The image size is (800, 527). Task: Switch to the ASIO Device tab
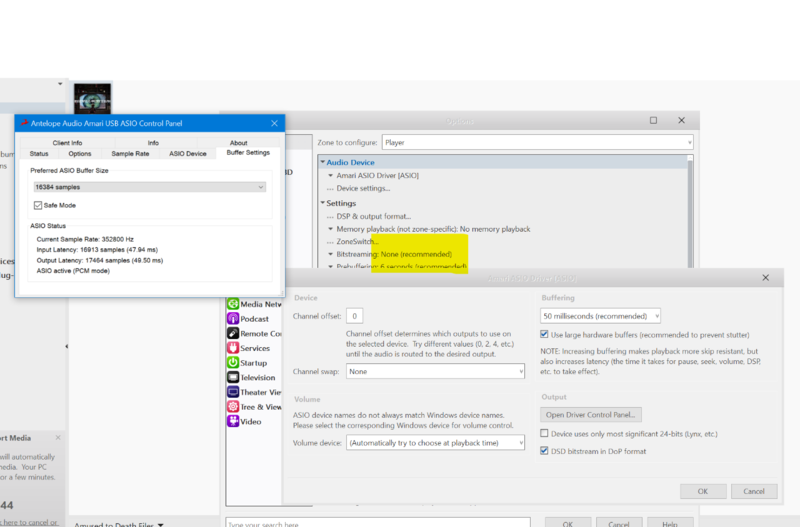188,153
